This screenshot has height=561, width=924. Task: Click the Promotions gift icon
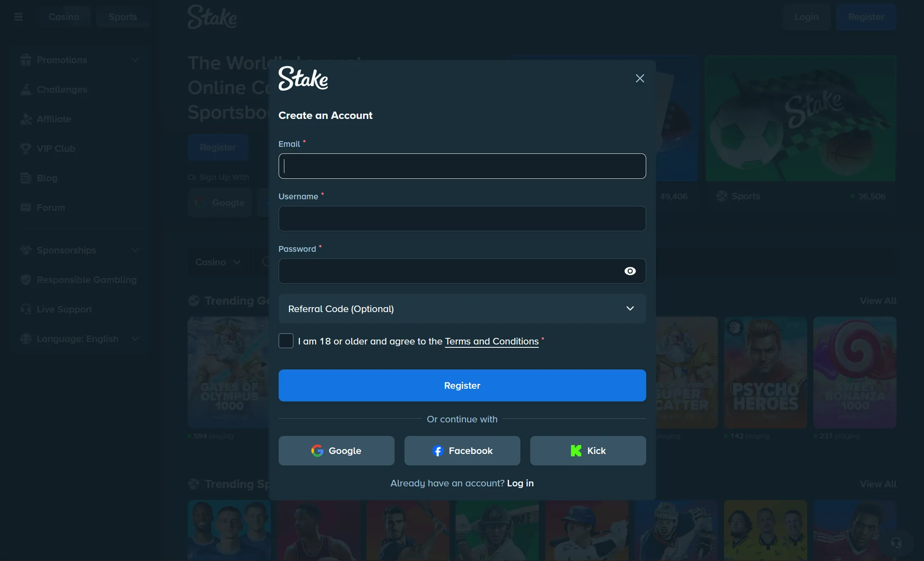[26, 60]
